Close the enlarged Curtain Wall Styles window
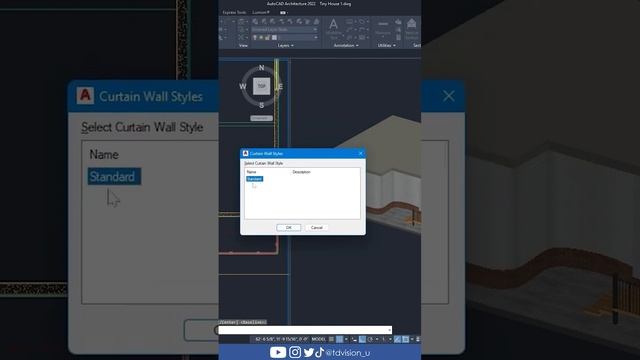The height and width of the screenshot is (360, 640). coord(449,96)
